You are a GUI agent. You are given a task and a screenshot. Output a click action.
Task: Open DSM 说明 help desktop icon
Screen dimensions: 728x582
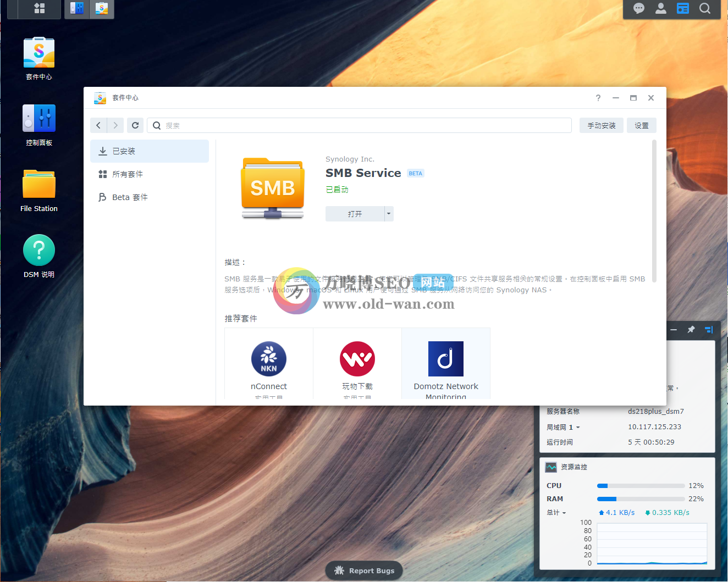pyautogui.click(x=39, y=257)
